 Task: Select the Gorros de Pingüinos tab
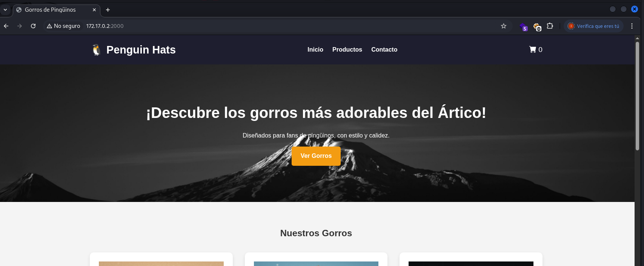coord(53,10)
